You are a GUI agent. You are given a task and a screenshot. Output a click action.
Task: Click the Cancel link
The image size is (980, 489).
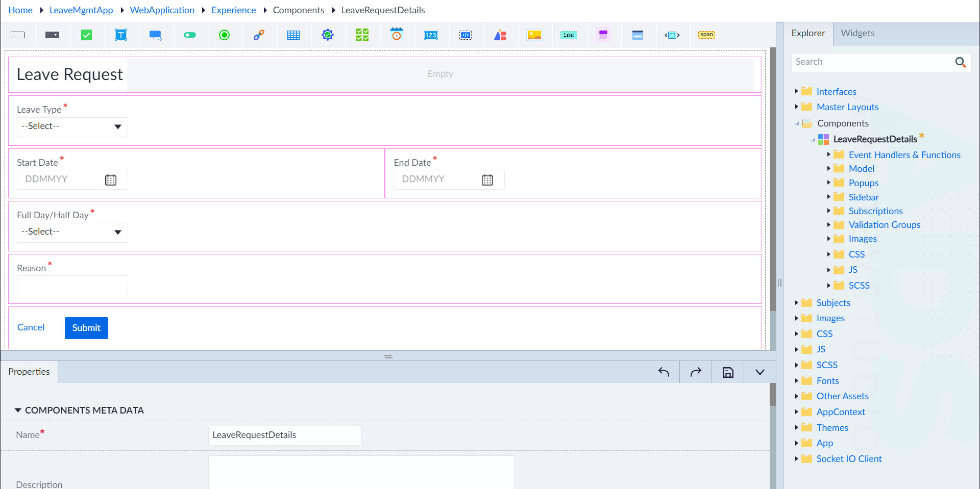tap(31, 327)
